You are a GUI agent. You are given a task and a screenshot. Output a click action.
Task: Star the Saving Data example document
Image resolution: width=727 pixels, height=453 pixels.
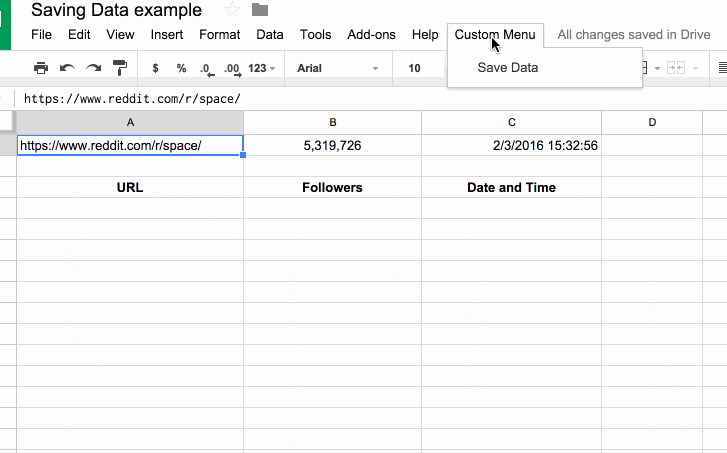click(x=232, y=10)
